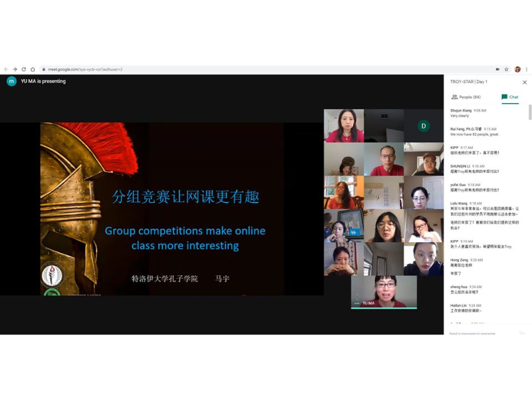
Task: Click the browser back arrow
Action: (x=6, y=69)
